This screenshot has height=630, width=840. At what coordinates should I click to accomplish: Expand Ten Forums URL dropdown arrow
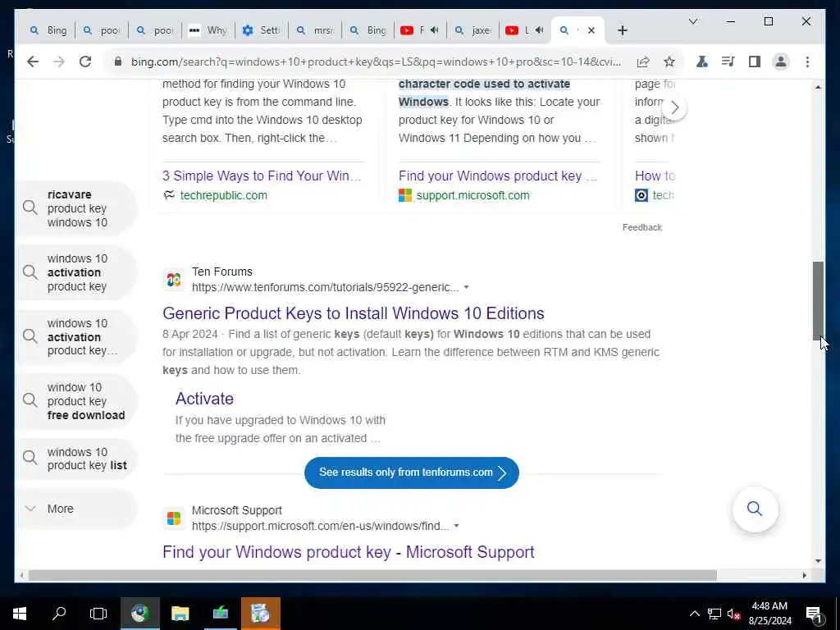[466, 288]
